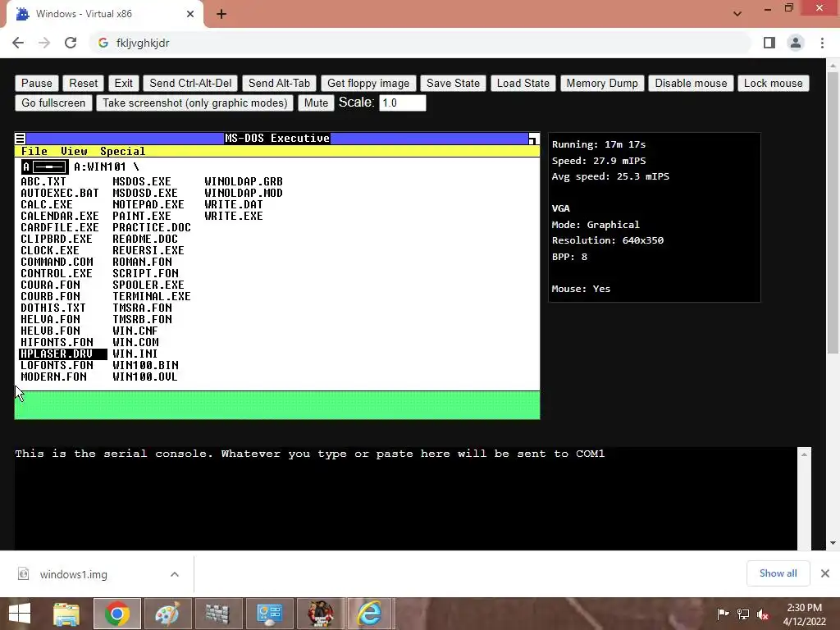Click serial console scroll up arrow
This screenshot has height=630, width=840.
[x=804, y=454]
